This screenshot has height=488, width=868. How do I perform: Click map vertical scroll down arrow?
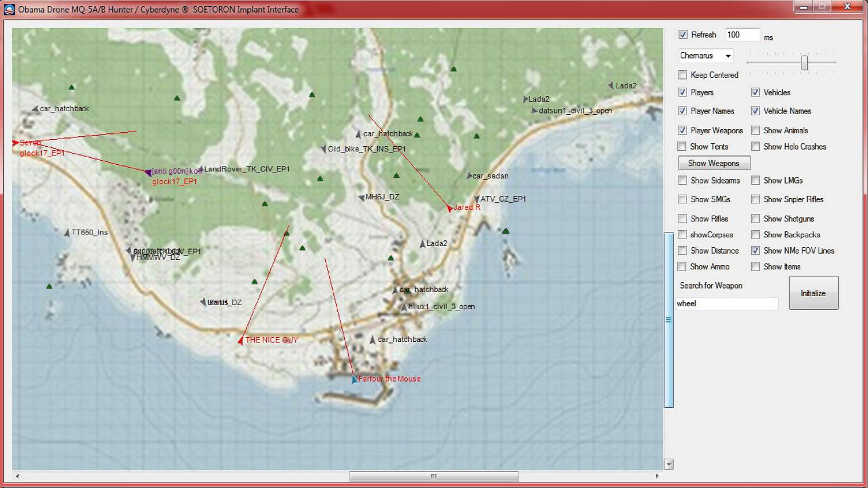[669, 464]
